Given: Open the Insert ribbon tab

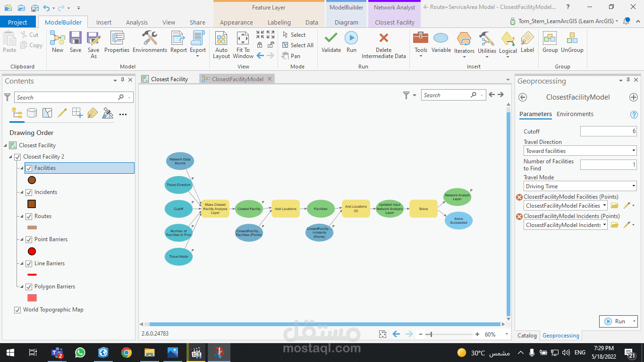Looking at the screenshot, I should pyautogui.click(x=104, y=22).
